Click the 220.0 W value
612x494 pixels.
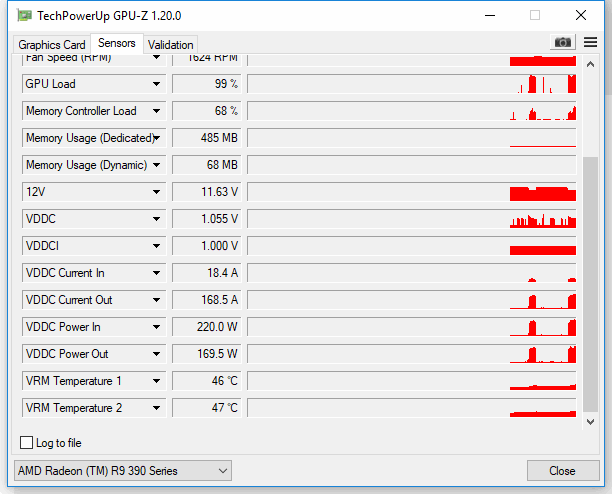207,327
